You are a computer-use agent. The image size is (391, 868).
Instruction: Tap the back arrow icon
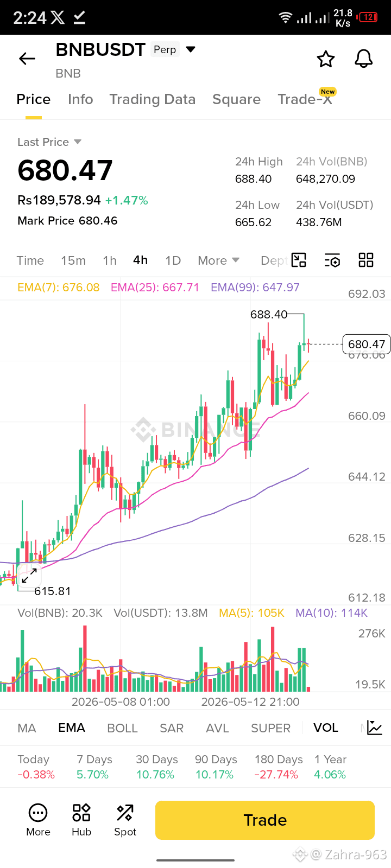pos(27,59)
